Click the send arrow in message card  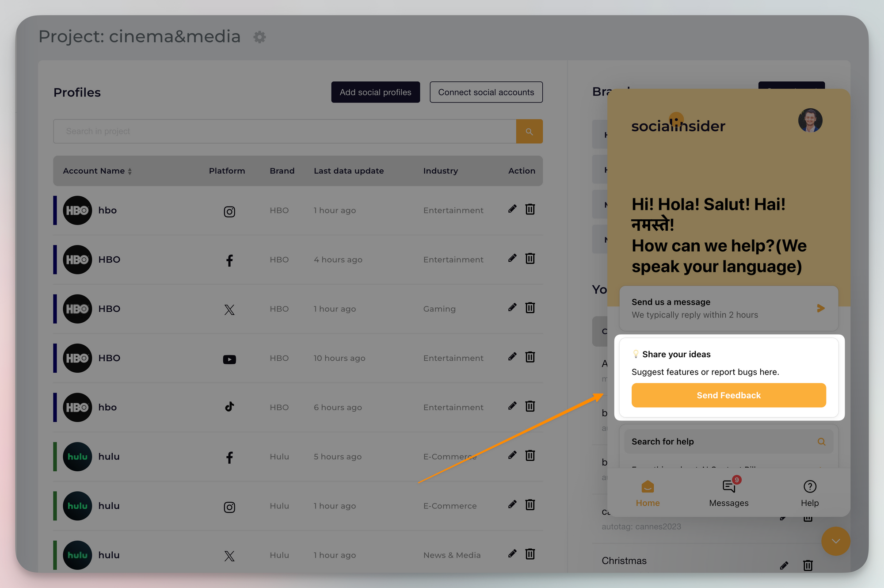(x=821, y=308)
